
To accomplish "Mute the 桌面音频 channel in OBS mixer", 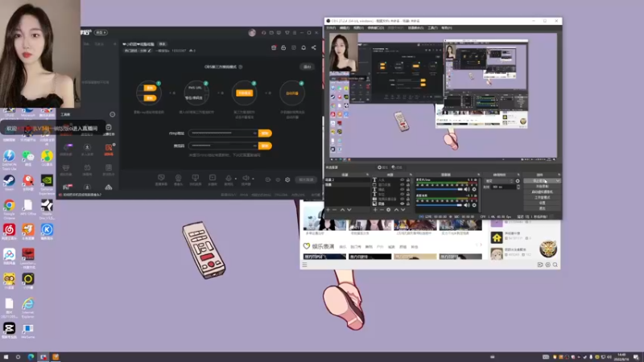I will coord(467,205).
